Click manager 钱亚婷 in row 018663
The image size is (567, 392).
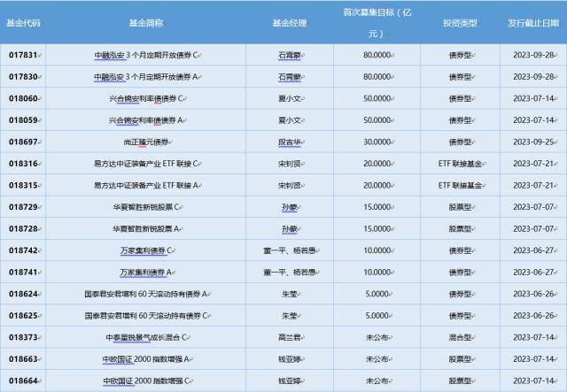tap(290, 359)
